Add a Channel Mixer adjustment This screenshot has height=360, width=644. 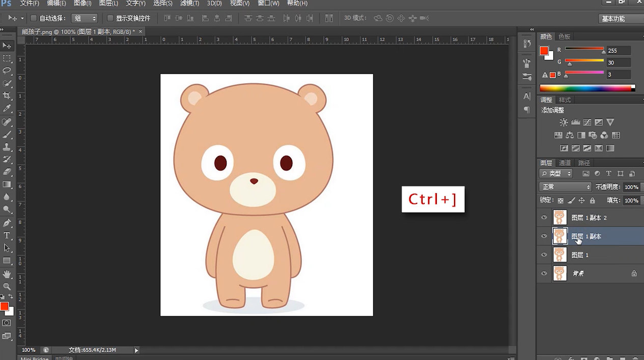[x=604, y=135]
